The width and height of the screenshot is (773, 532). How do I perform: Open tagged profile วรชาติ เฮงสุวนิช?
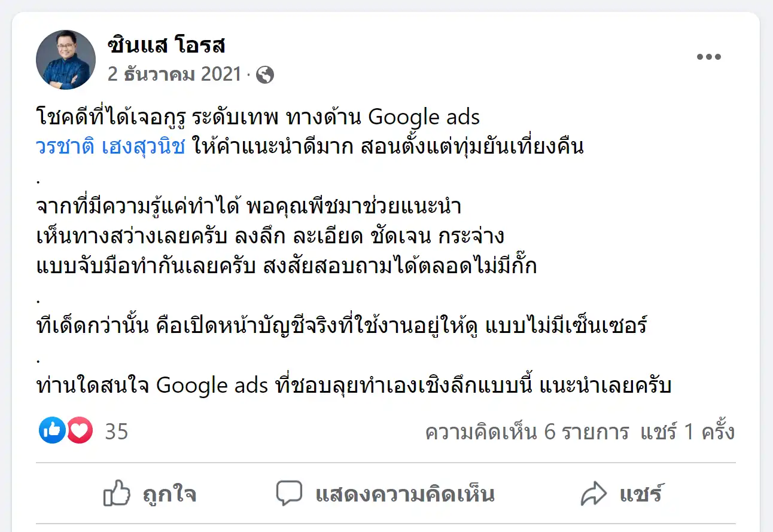point(111,146)
